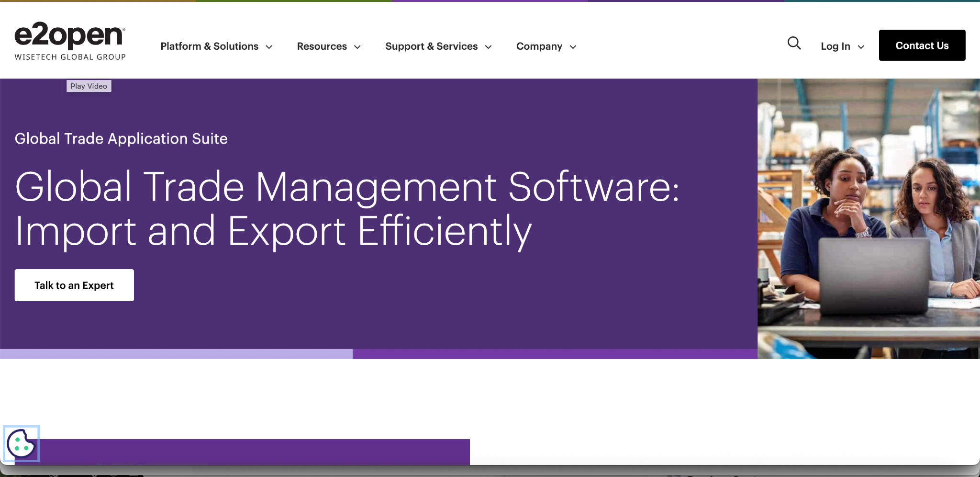Open the Resources menu
The height and width of the screenshot is (477, 980).
click(x=322, y=46)
